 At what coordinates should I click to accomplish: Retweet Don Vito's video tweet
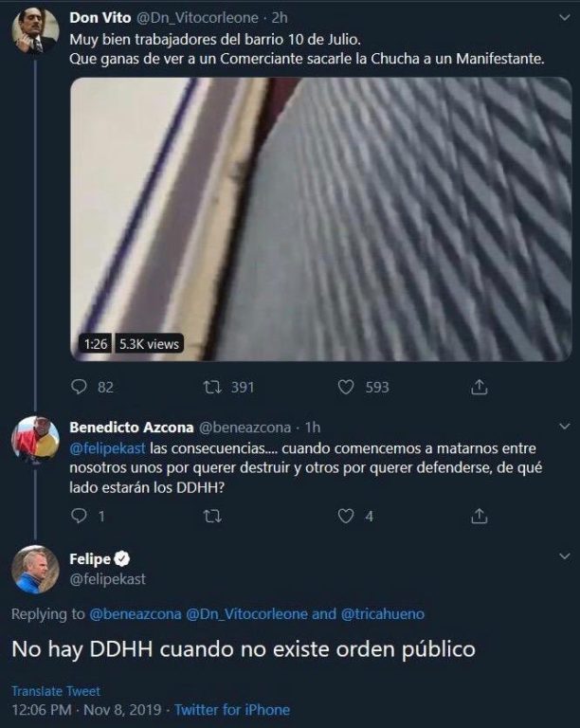(x=213, y=387)
